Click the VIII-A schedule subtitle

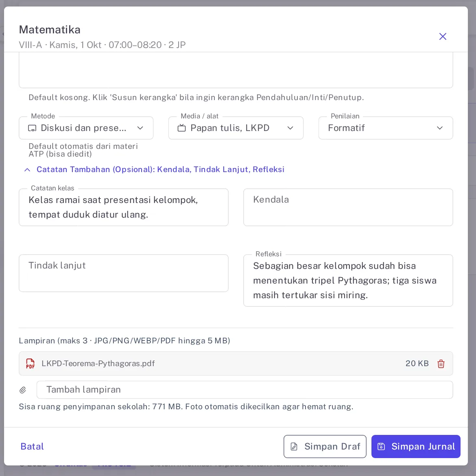[102, 45]
